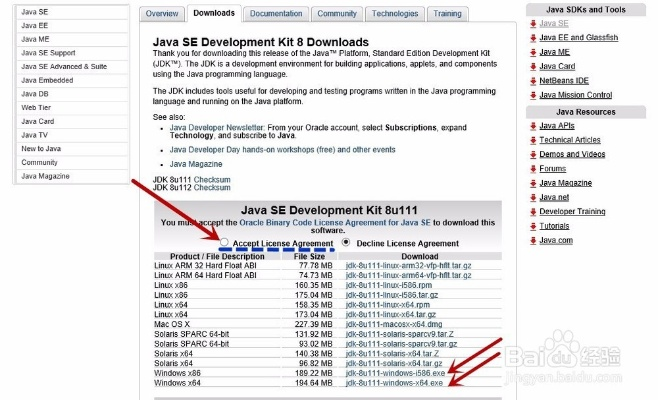Click download icon next to Tutorials

[533, 226]
